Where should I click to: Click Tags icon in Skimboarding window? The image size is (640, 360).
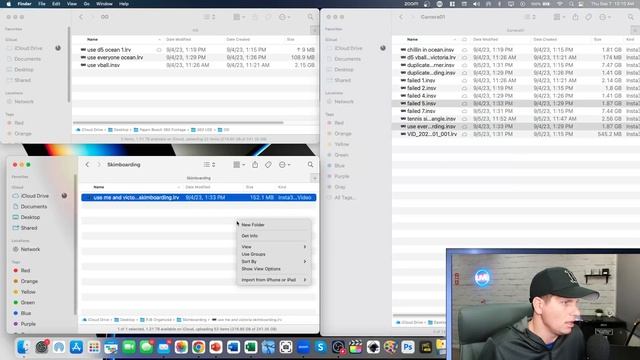pyautogui.click(x=268, y=164)
